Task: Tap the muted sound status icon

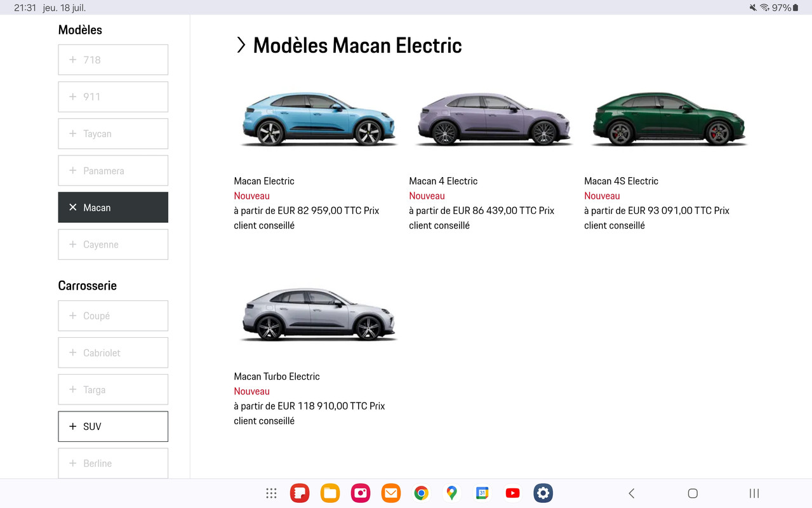Action: pyautogui.click(x=753, y=8)
